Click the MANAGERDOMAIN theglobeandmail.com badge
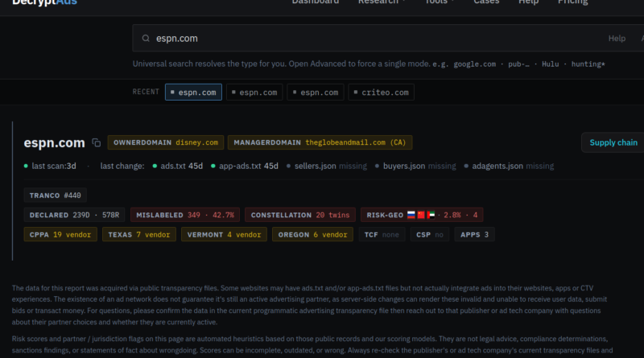The width and height of the screenshot is (644, 358). click(320, 142)
